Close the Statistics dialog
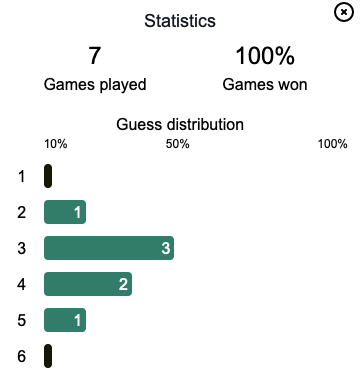 point(344,12)
